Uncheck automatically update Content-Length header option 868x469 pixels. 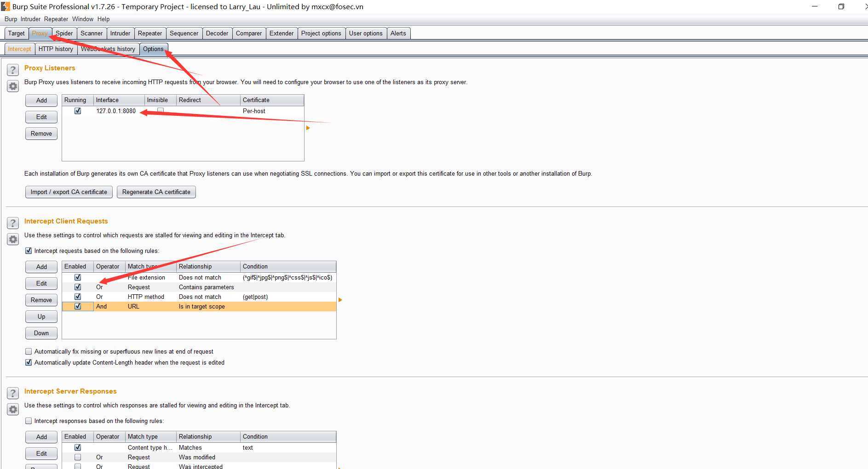point(29,362)
